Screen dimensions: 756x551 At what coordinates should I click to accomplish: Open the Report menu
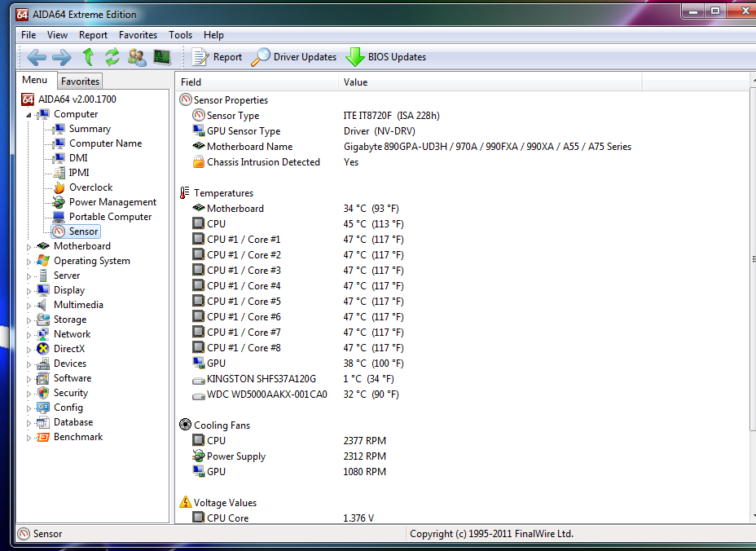point(93,35)
